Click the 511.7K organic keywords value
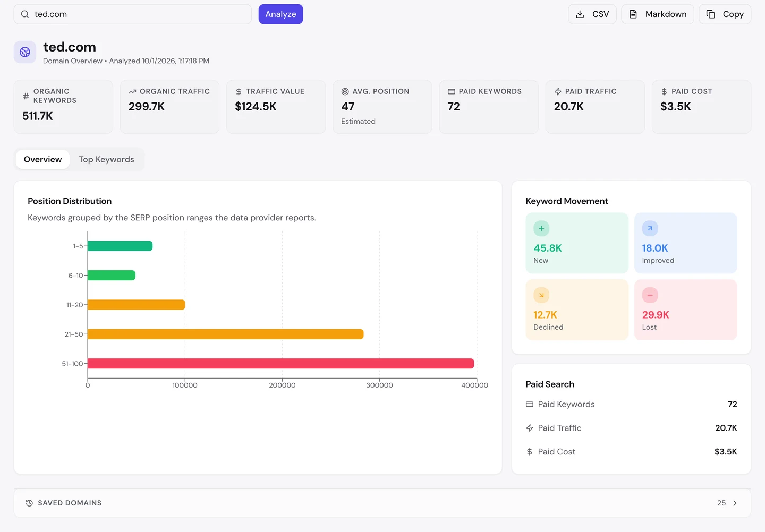 point(38,116)
